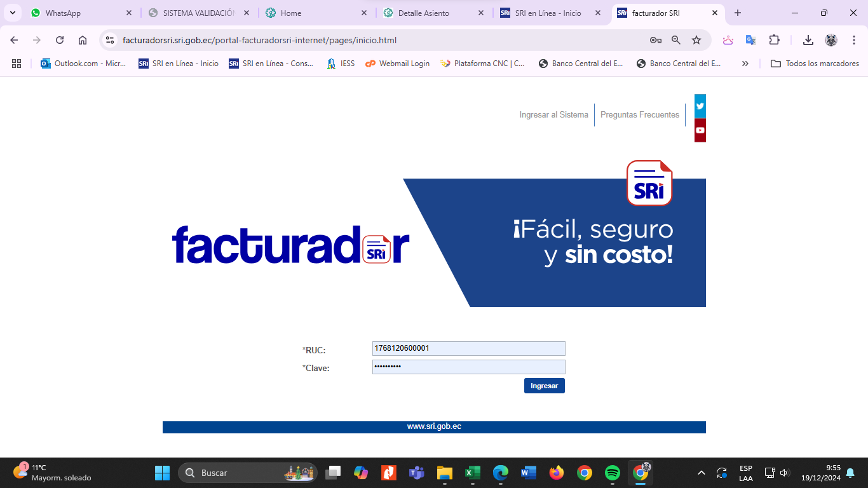This screenshot has height=488, width=868.
Task: Expand hidden bookmarks with the chevron
Action: pos(745,64)
